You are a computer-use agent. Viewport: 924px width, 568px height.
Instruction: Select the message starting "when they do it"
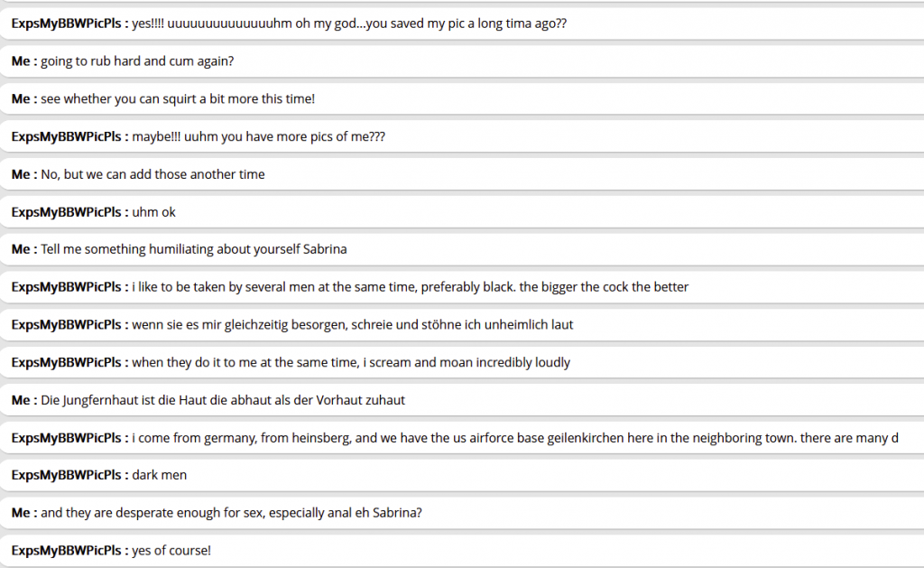pyautogui.click(x=351, y=362)
